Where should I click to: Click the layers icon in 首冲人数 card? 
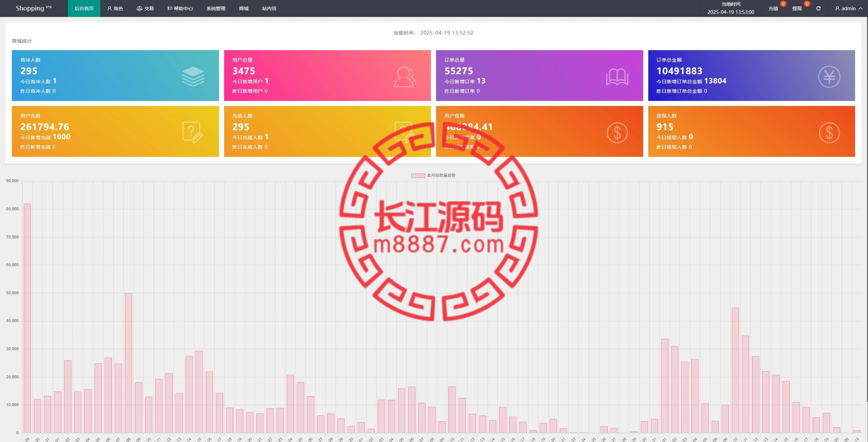pos(193,77)
